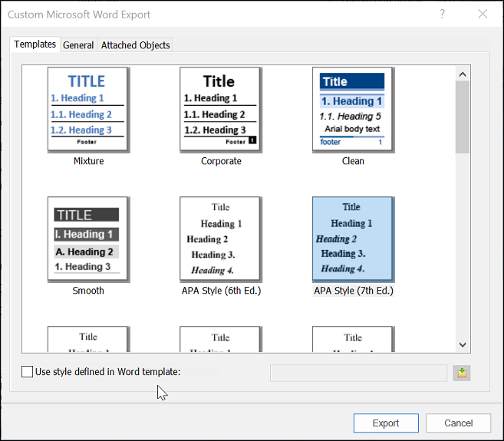Click the scroll up arrow in template list
This screenshot has height=441, width=504.
[x=462, y=74]
